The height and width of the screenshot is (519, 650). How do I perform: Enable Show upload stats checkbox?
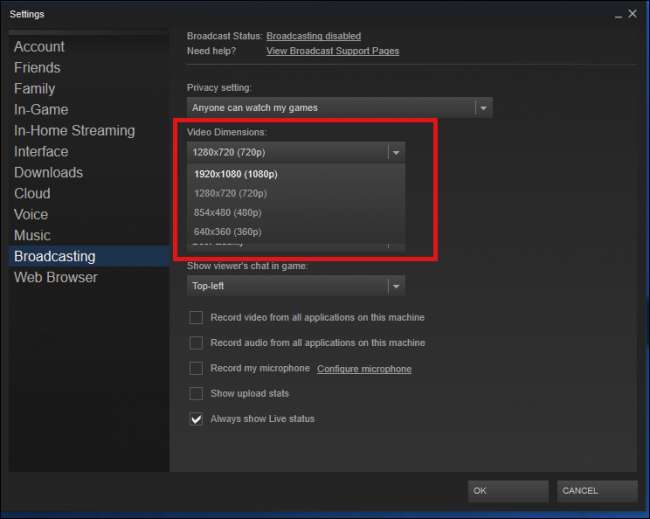pos(196,393)
